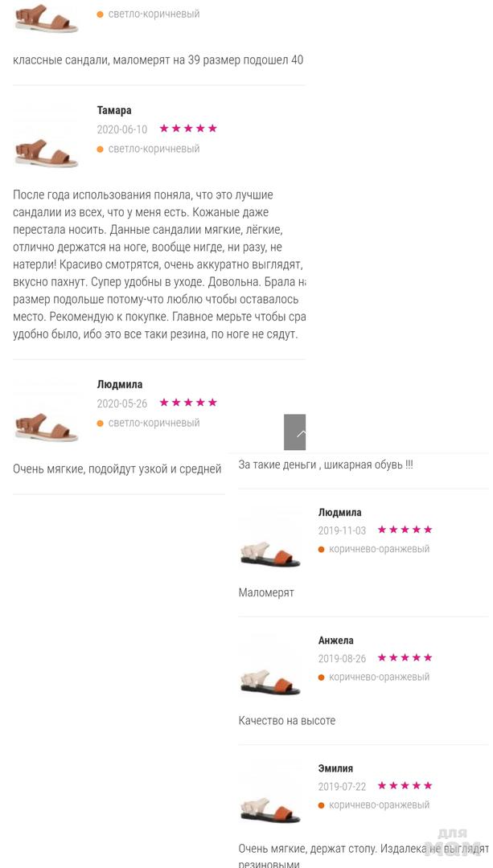Click the reviewer name Эмилия

[336, 768]
